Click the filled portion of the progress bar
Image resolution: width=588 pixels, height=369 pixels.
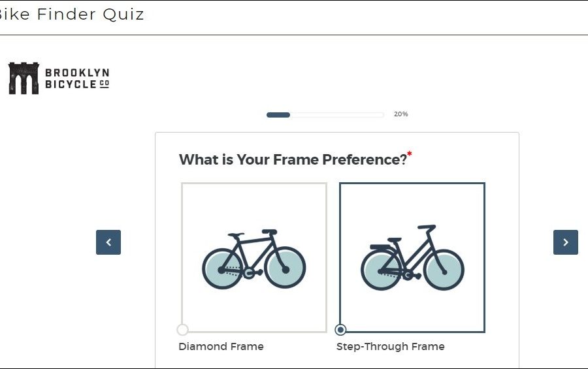[278, 115]
